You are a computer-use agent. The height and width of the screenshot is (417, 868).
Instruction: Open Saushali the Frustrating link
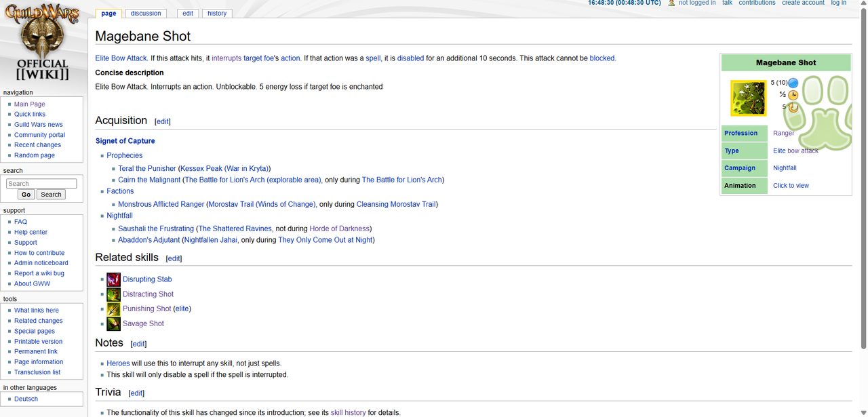tap(156, 229)
